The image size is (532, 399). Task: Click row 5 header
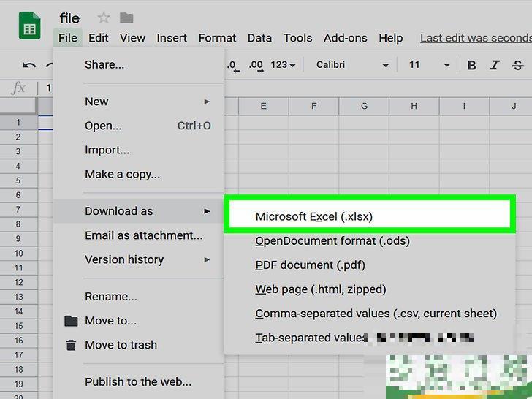(18, 181)
